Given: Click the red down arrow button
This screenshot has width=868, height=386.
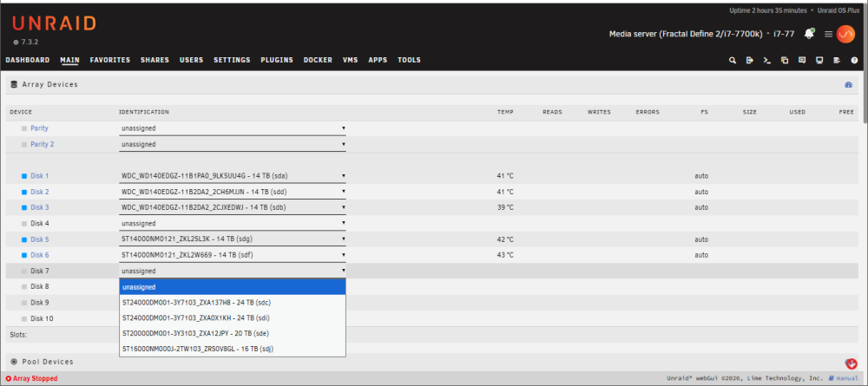Looking at the screenshot, I should [x=852, y=363].
